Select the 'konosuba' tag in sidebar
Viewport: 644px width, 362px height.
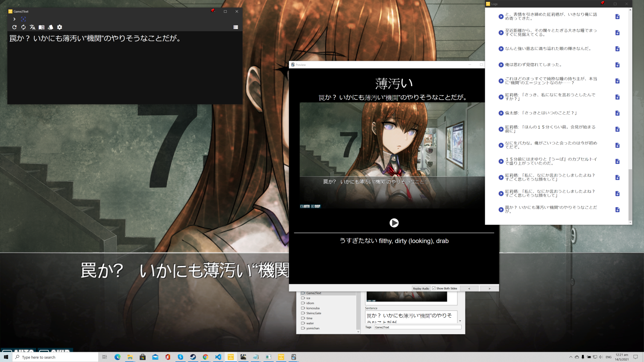pyautogui.click(x=313, y=308)
